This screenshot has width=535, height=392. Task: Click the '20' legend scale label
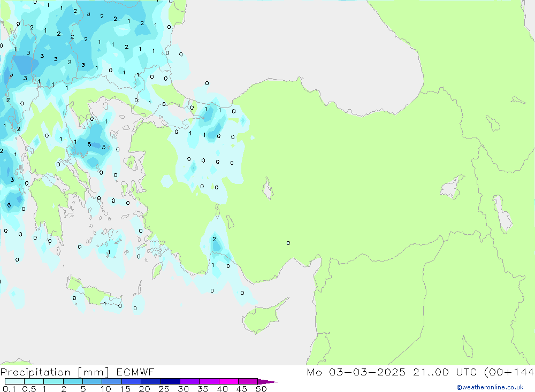(x=144, y=389)
